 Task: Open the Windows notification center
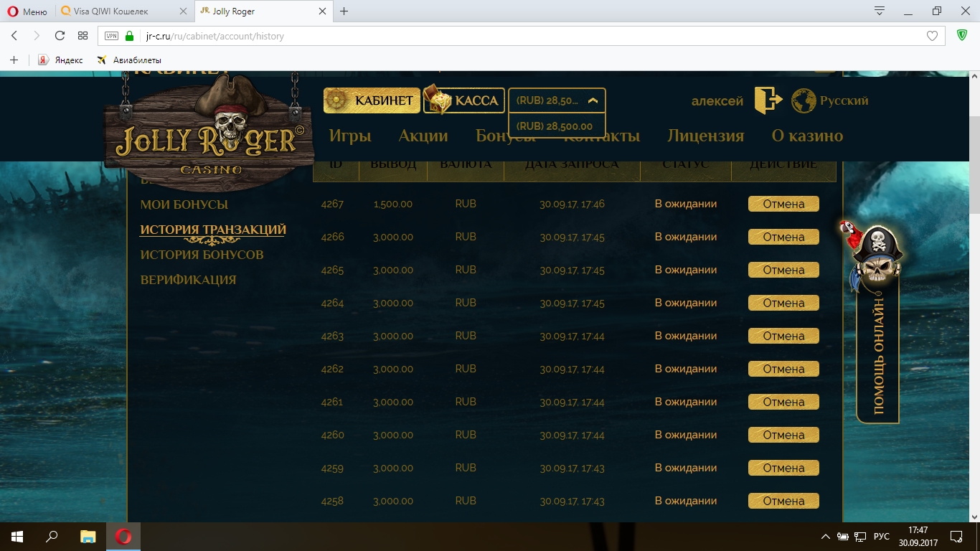pos(956,537)
